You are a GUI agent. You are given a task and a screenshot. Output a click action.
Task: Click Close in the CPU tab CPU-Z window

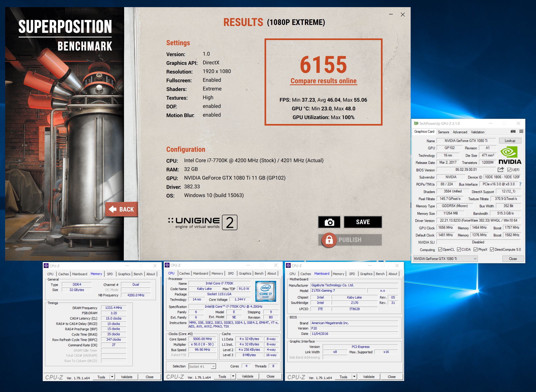(270, 377)
